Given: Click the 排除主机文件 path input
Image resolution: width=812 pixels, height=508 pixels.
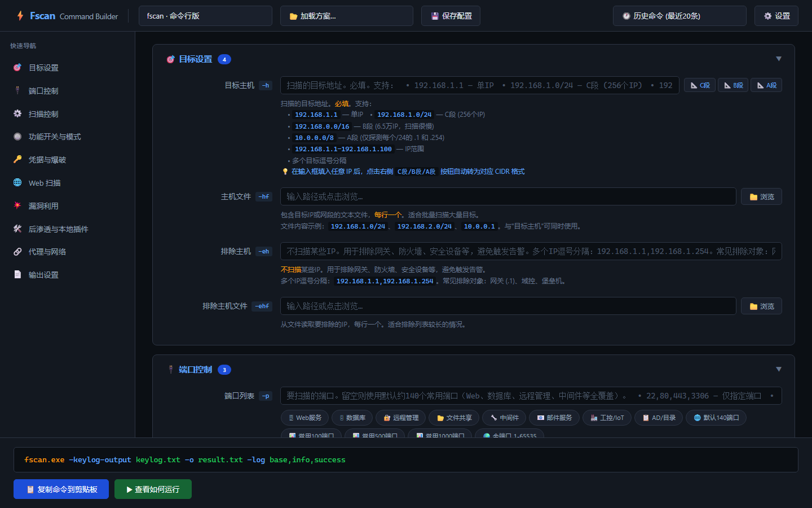Looking at the screenshot, I should tap(508, 306).
